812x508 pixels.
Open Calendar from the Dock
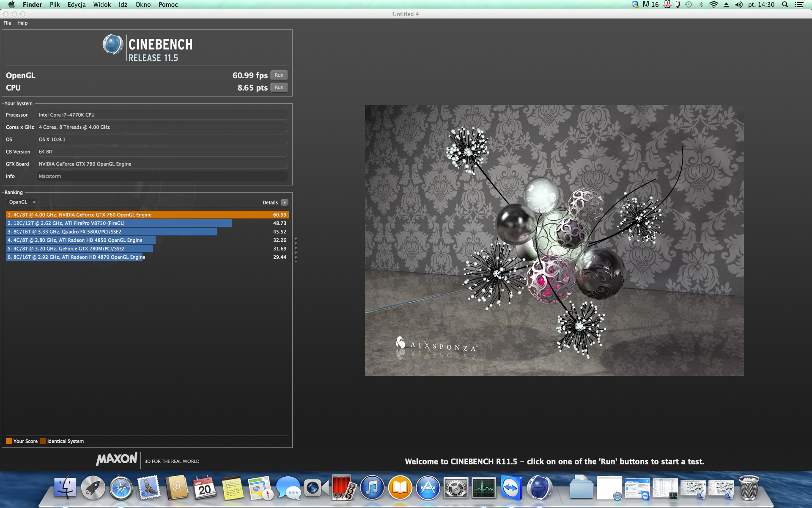205,488
